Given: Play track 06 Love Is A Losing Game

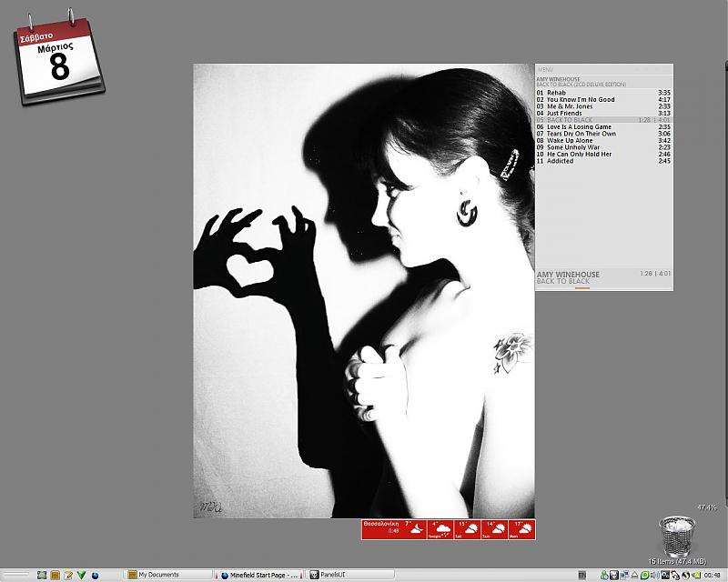Looking at the screenshot, I should coord(603,126).
